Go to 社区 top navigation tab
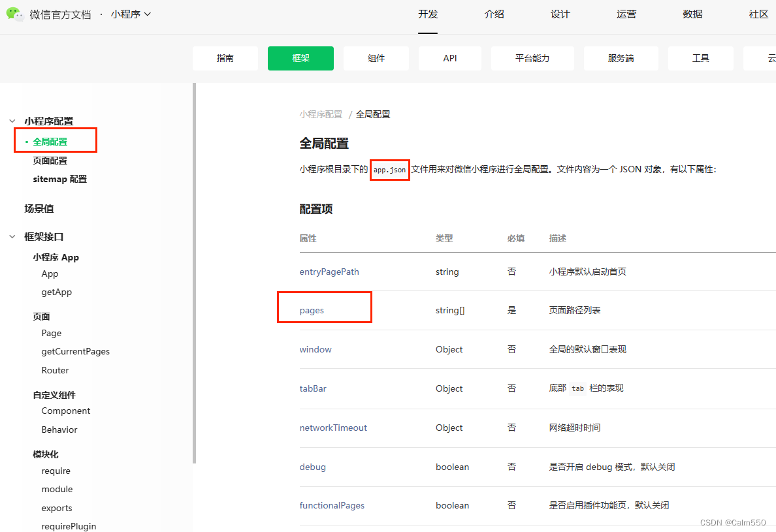Viewport: 776px width, 532px height. (x=758, y=14)
